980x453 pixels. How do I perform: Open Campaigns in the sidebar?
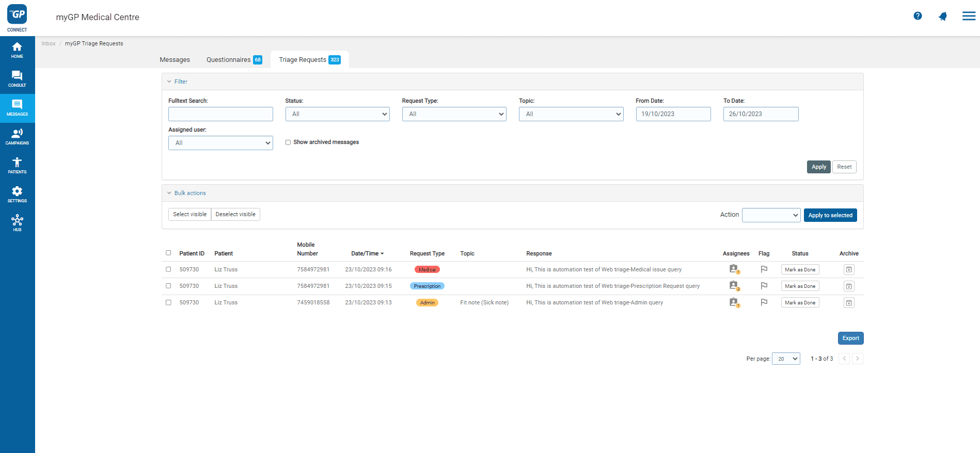[17, 137]
